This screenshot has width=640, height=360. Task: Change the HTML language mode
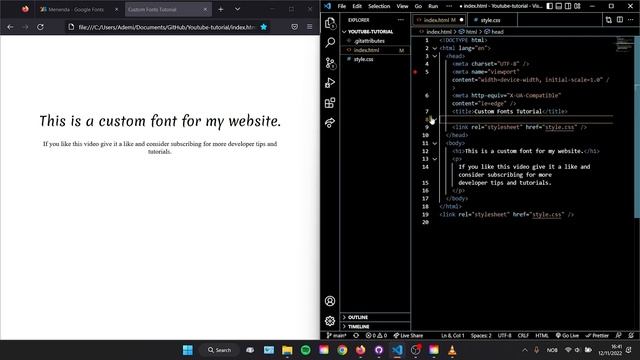click(x=542, y=336)
